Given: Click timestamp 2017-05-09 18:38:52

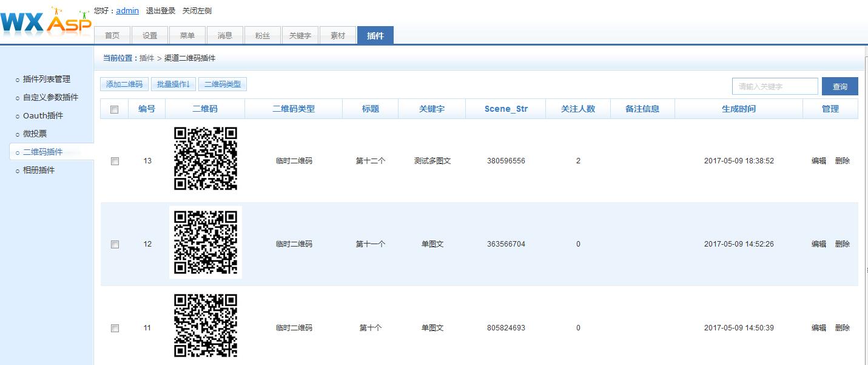Looking at the screenshot, I should click(739, 161).
